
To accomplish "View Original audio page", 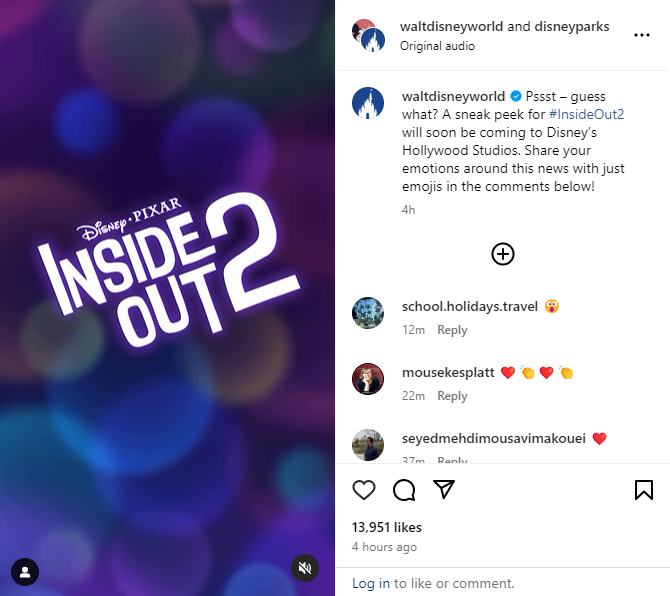I will pyautogui.click(x=437, y=46).
